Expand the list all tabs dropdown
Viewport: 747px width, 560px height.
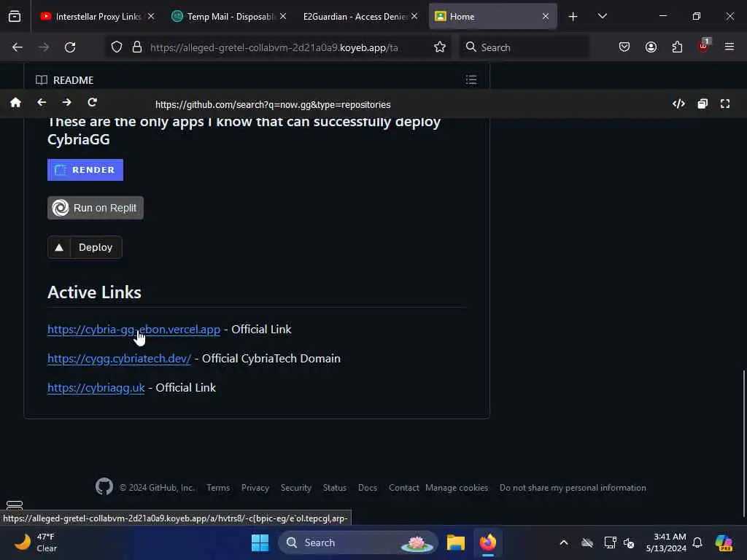[602, 17]
